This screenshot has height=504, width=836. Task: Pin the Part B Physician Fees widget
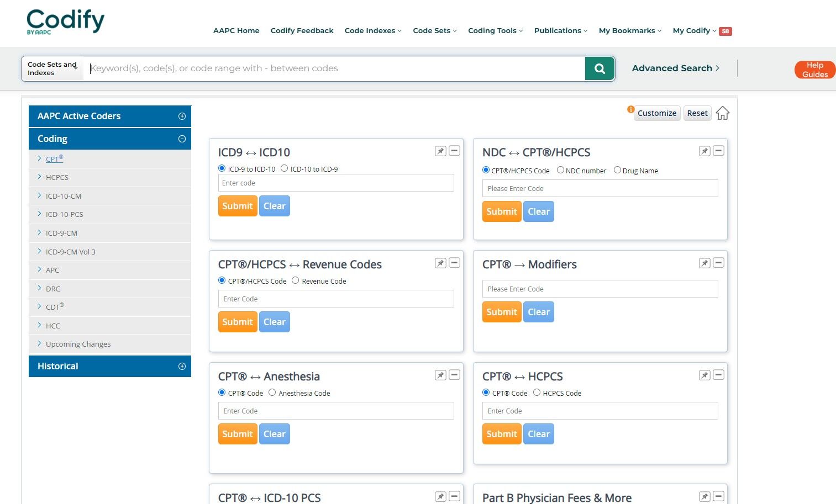click(704, 496)
